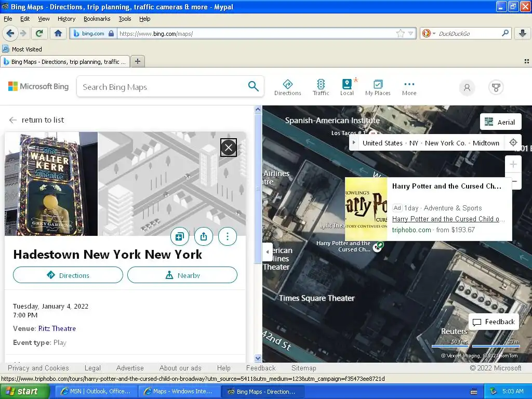Click the Bing Maps search magnifier icon
The image size is (532, 399).
(253, 86)
